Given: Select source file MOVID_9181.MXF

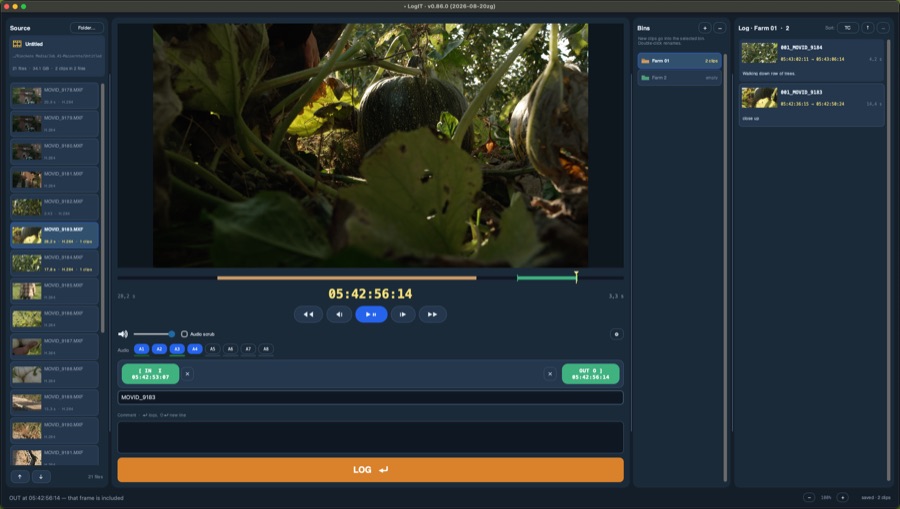Looking at the screenshot, I should point(55,180).
